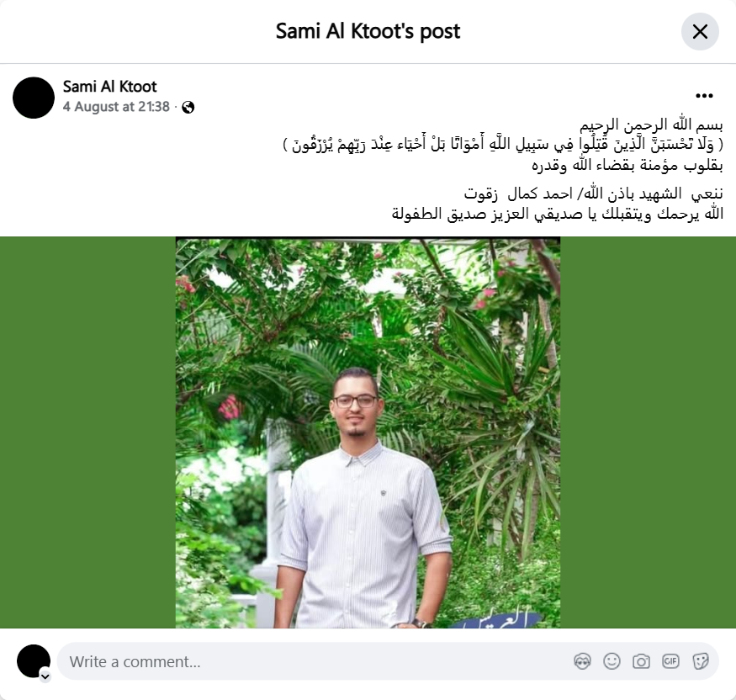Expand the commenter identity chevron on avatar
Viewport: 736px width, 700px height.
click(x=45, y=676)
